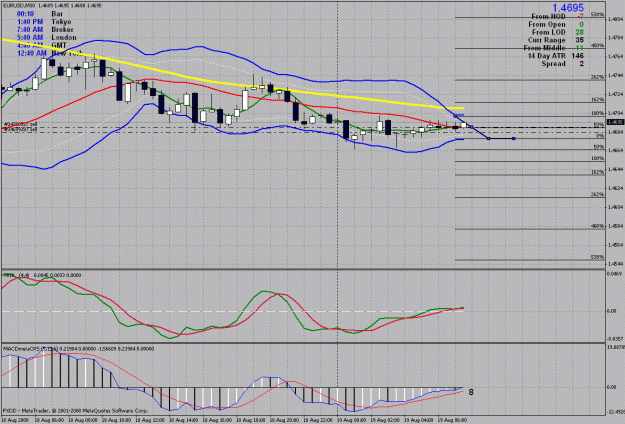Screen dimensions: 625x424
Task: Click the 'London' clock label
Action: point(64,37)
